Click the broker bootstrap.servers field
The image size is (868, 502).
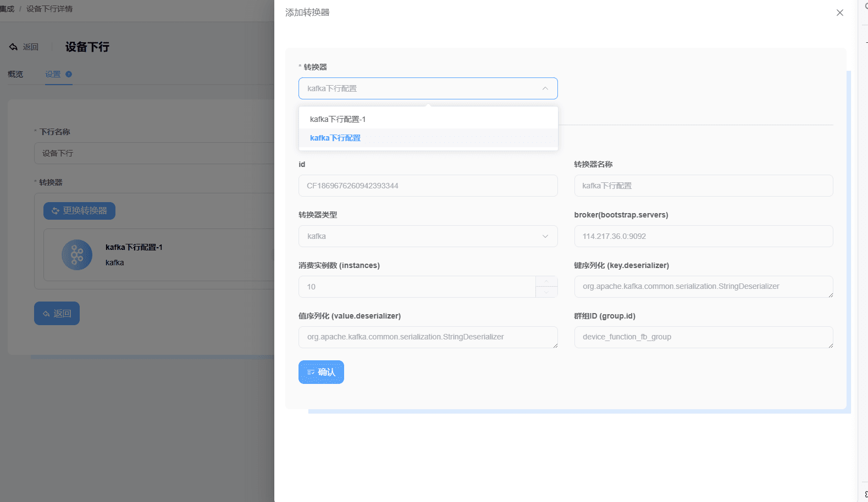point(704,236)
